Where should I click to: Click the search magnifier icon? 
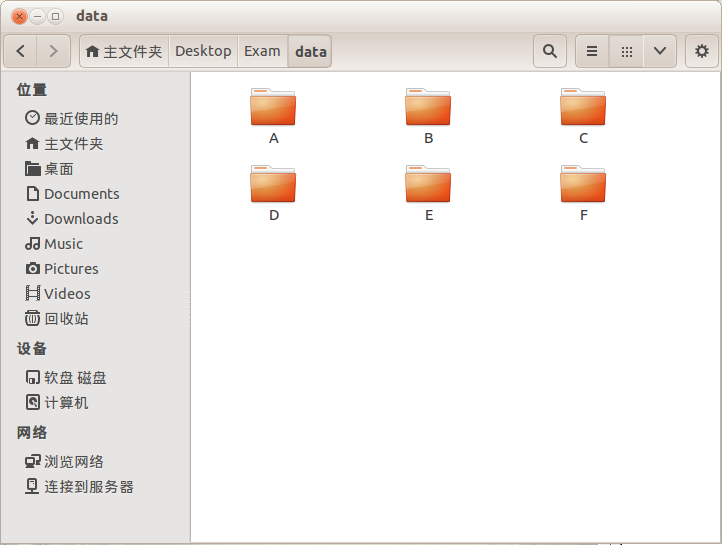click(x=549, y=51)
